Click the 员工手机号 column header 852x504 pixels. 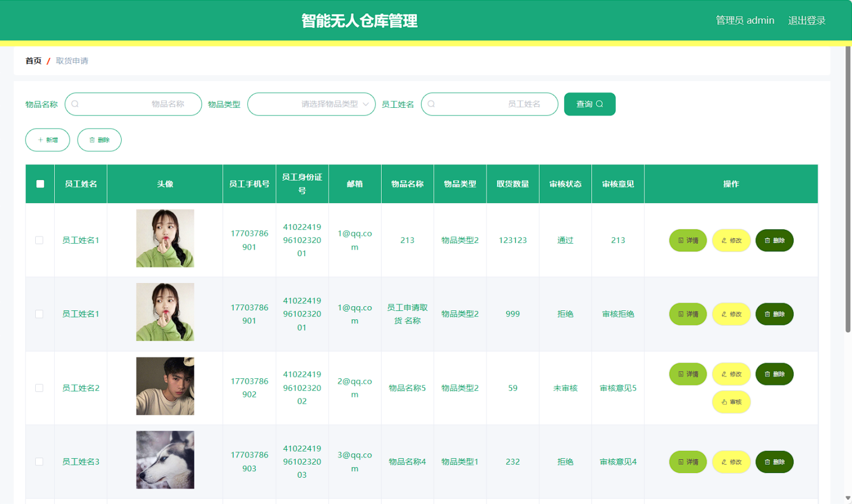pyautogui.click(x=249, y=184)
